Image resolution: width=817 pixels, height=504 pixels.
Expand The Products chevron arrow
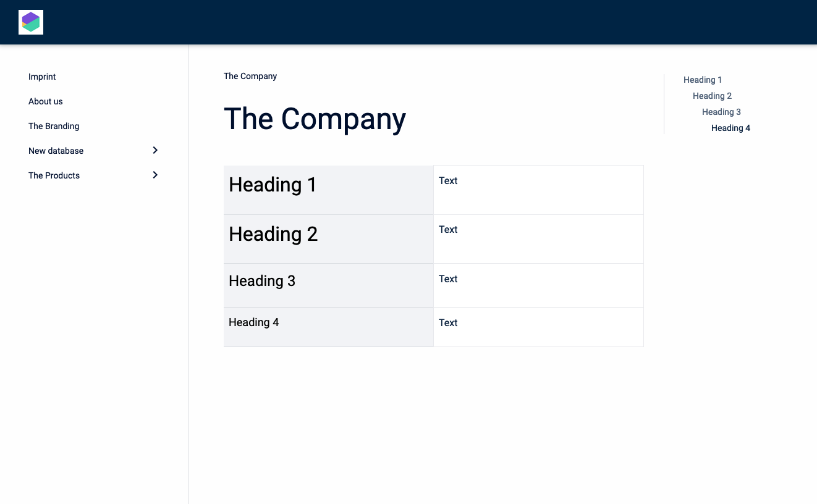tap(155, 175)
